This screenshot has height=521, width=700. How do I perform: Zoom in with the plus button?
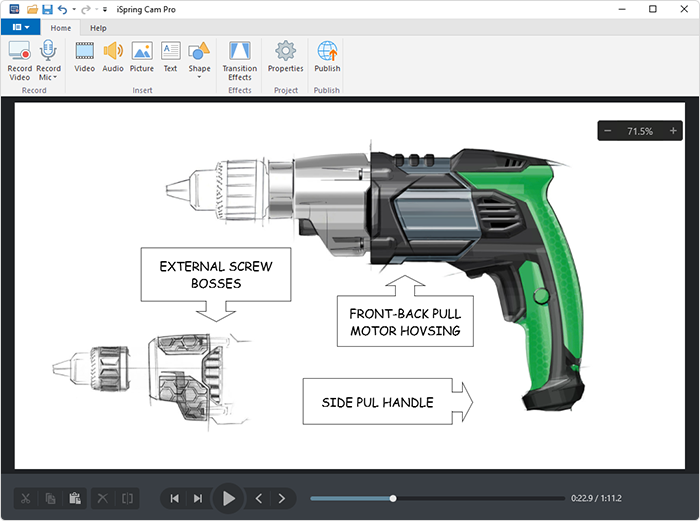coord(673,131)
